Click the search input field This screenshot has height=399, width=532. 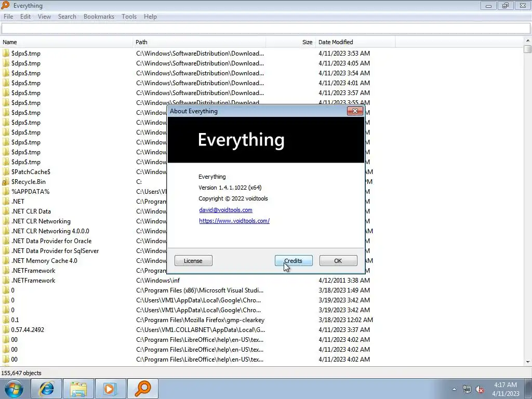coord(265,29)
